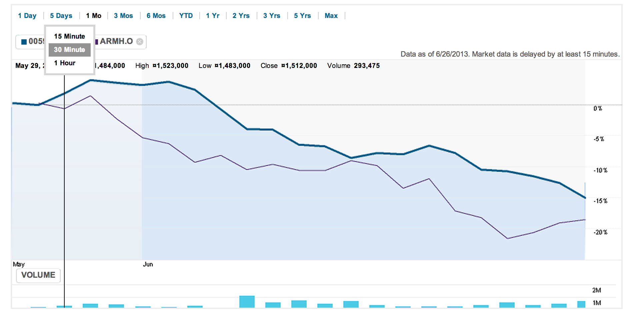Change the range to 1 Yr
This screenshot has height=329, width=644.
click(213, 16)
